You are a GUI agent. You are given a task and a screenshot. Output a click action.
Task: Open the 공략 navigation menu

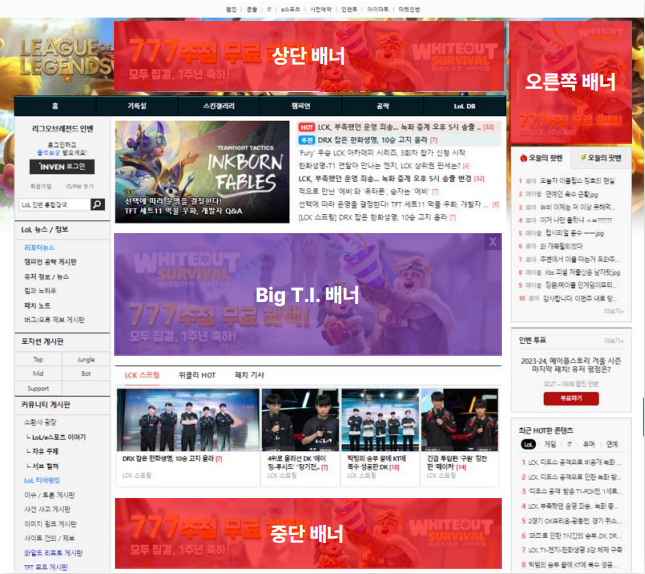tap(383, 106)
